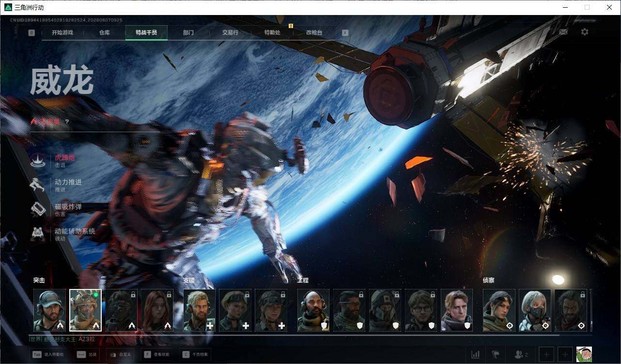Click the 侦察 category label
Viewport: 621px width, 364px height.
(x=489, y=280)
